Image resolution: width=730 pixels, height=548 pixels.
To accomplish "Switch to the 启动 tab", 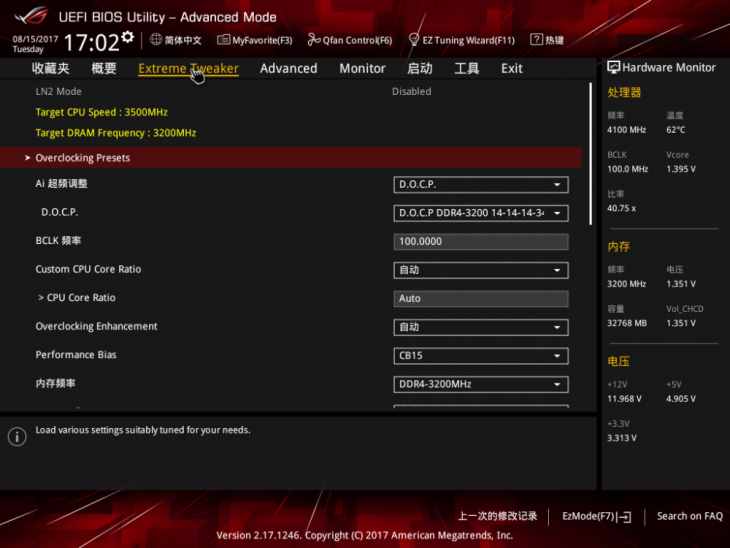I will [419, 68].
